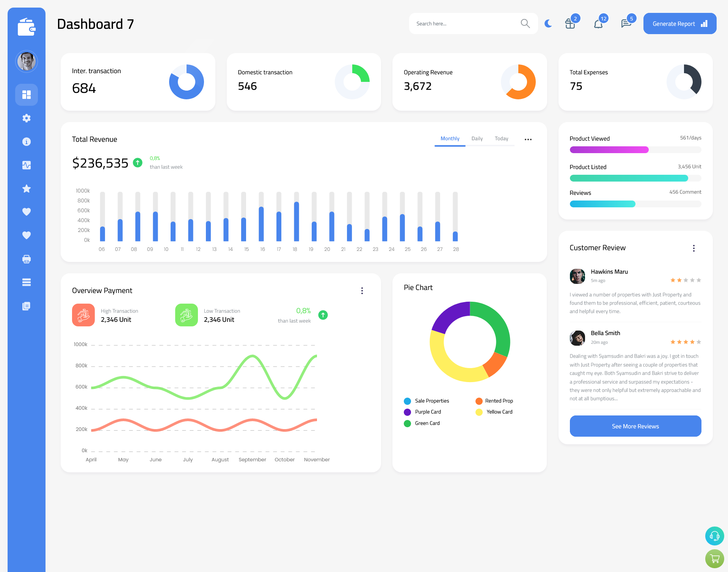Click the dashboard/grid panel icon
Screen dimensions: 728x572
(27, 94)
